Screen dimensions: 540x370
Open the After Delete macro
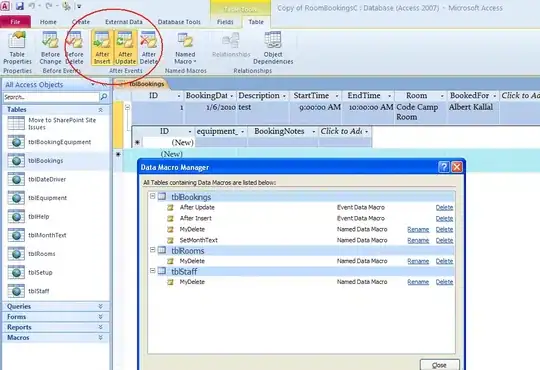click(148, 48)
